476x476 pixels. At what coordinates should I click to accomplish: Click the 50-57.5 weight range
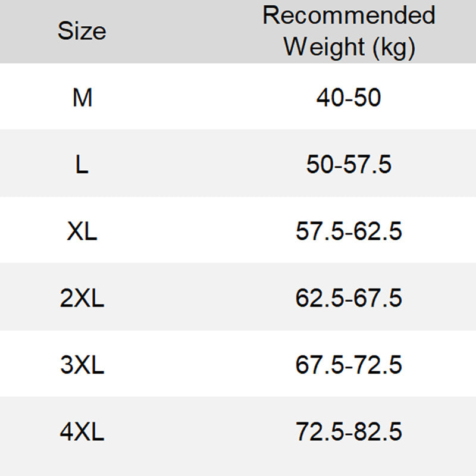pyautogui.click(x=349, y=164)
